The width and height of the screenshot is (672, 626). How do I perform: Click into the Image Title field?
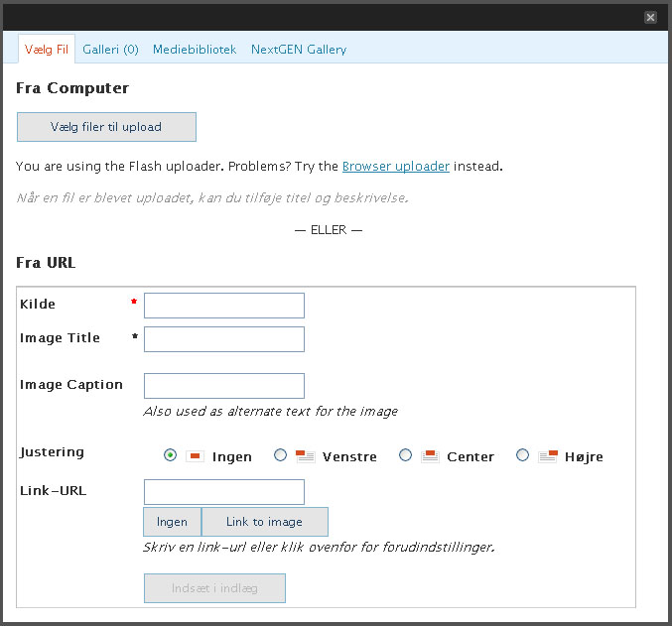[224, 339]
